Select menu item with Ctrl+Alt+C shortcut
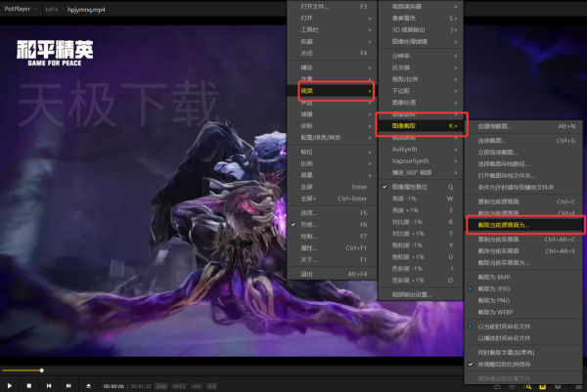The width and height of the screenshot is (587, 392). coord(523,240)
